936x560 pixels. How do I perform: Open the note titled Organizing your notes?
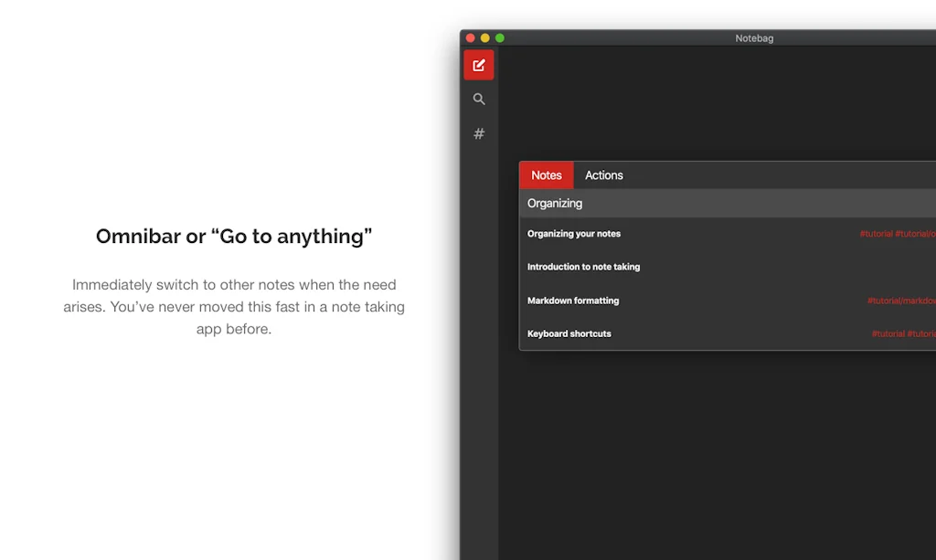[x=573, y=233]
